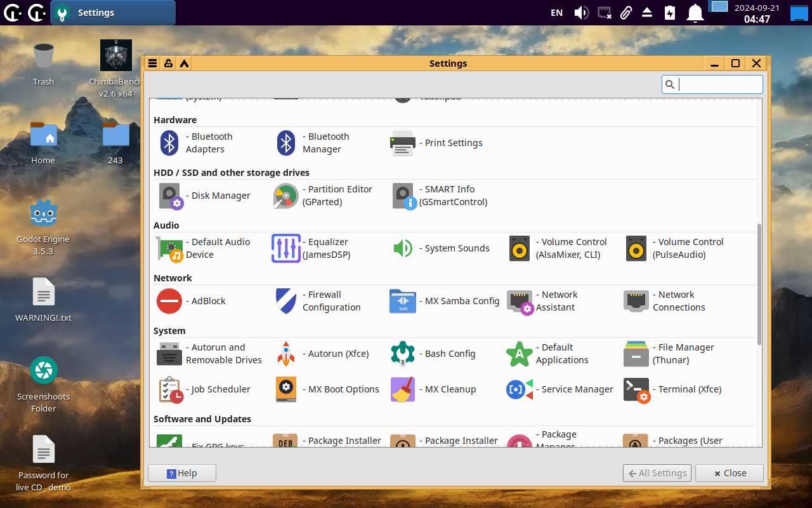Launch MX Cleanup tool

[403, 389]
